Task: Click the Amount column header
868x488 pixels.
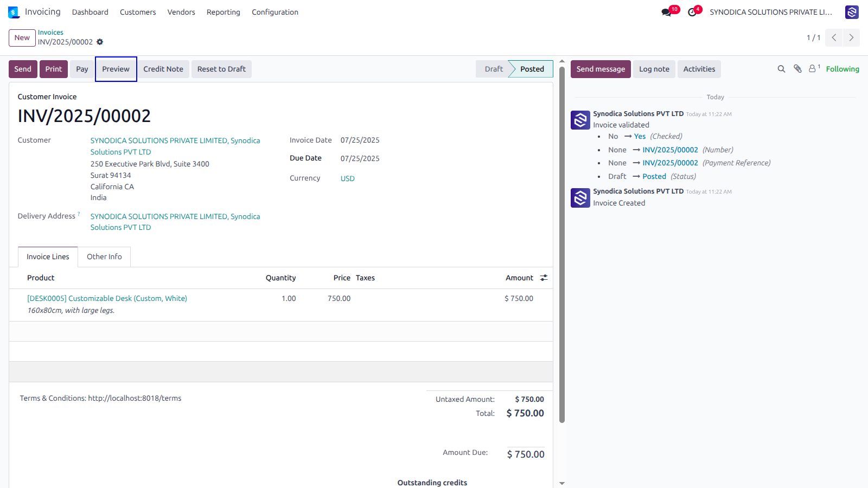Action: pyautogui.click(x=519, y=278)
